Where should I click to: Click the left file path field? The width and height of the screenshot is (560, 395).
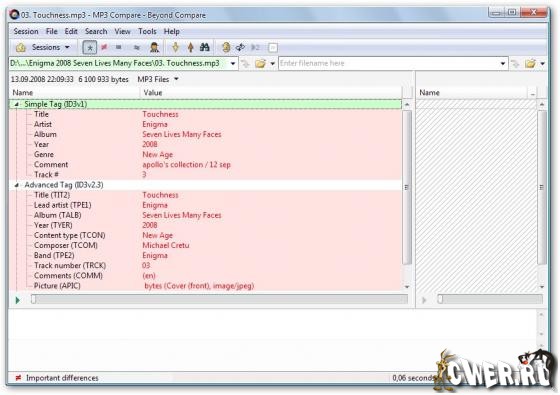pyautogui.click(x=119, y=64)
